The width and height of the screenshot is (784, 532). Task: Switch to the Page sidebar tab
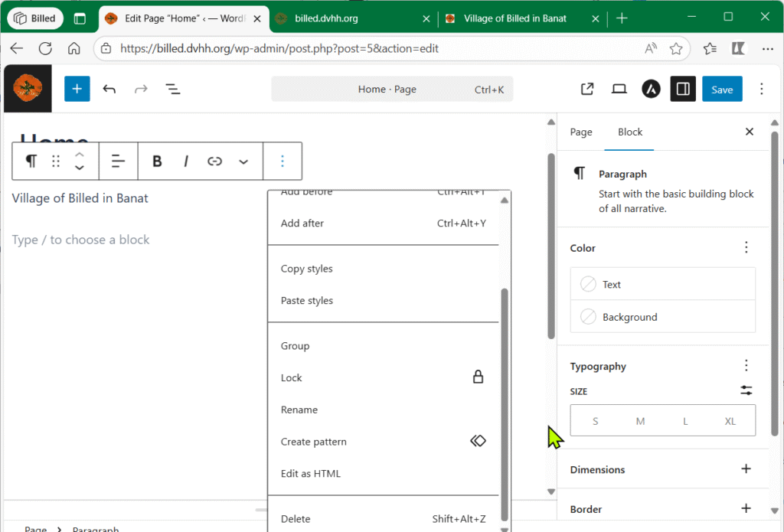coord(581,132)
